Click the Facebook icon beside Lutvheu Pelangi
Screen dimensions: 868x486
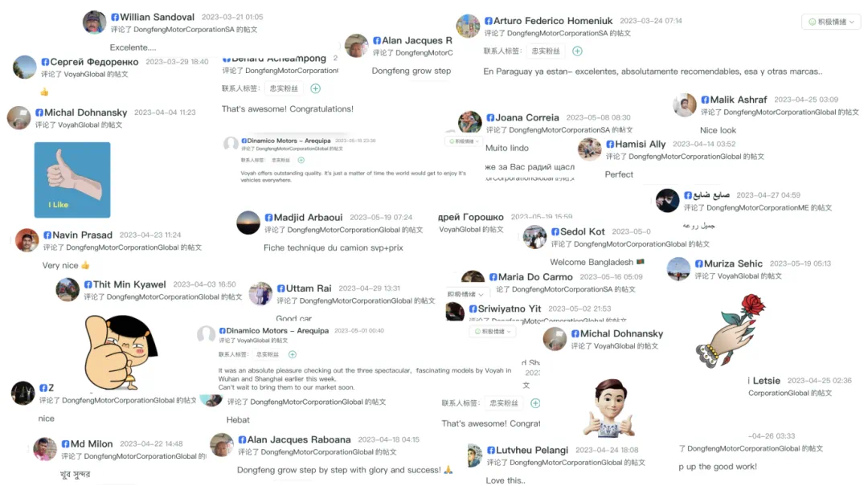pyautogui.click(x=490, y=450)
